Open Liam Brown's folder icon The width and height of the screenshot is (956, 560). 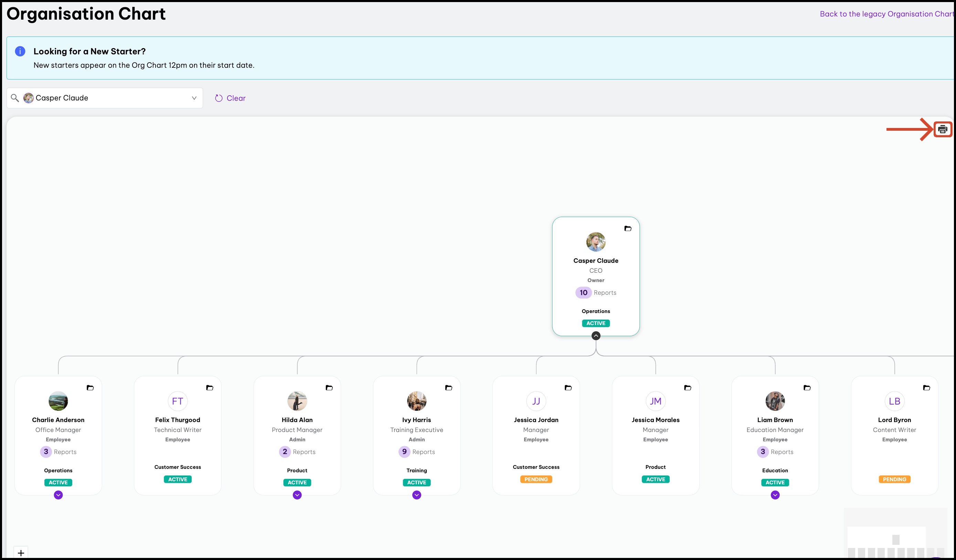click(x=807, y=388)
